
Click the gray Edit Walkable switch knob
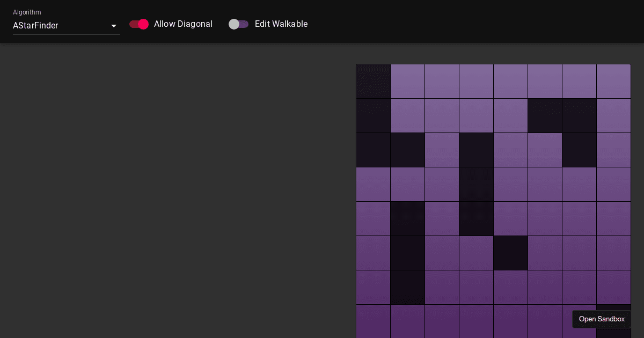pos(234,24)
